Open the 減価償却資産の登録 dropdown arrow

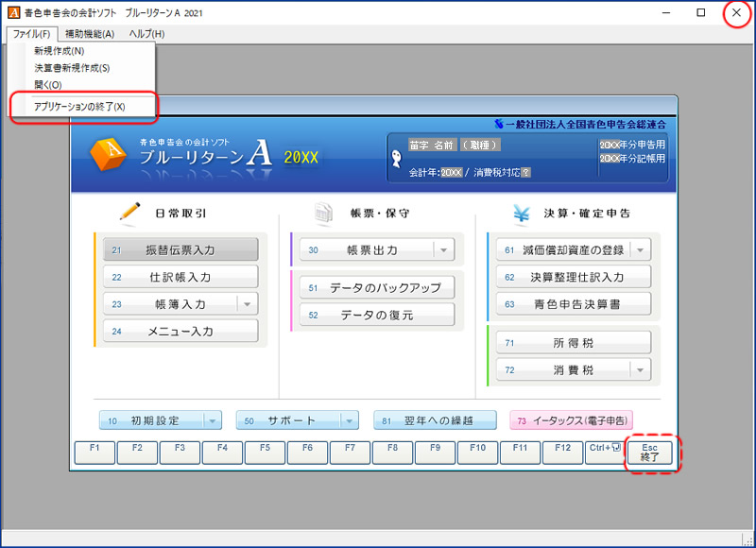(x=640, y=250)
